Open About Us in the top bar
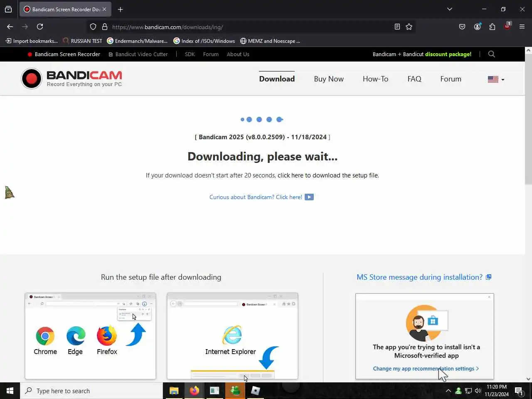This screenshot has height=399, width=532. click(238, 54)
